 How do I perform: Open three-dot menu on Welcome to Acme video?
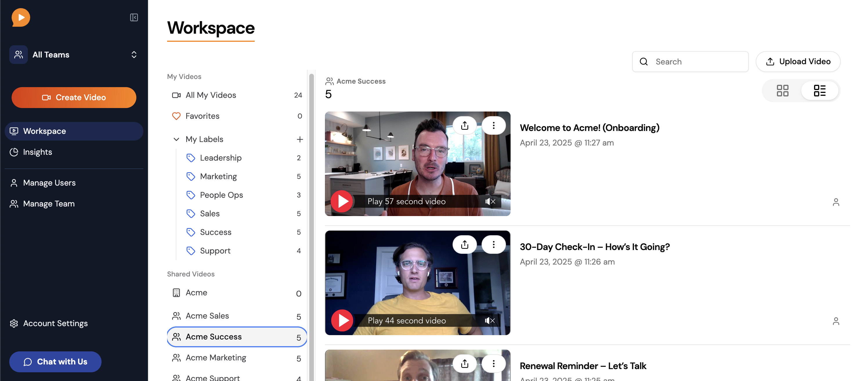pyautogui.click(x=493, y=125)
